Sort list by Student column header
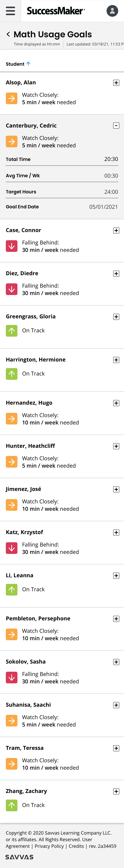Image resolution: width=124 pixels, height=868 pixels. coord(15,64)
